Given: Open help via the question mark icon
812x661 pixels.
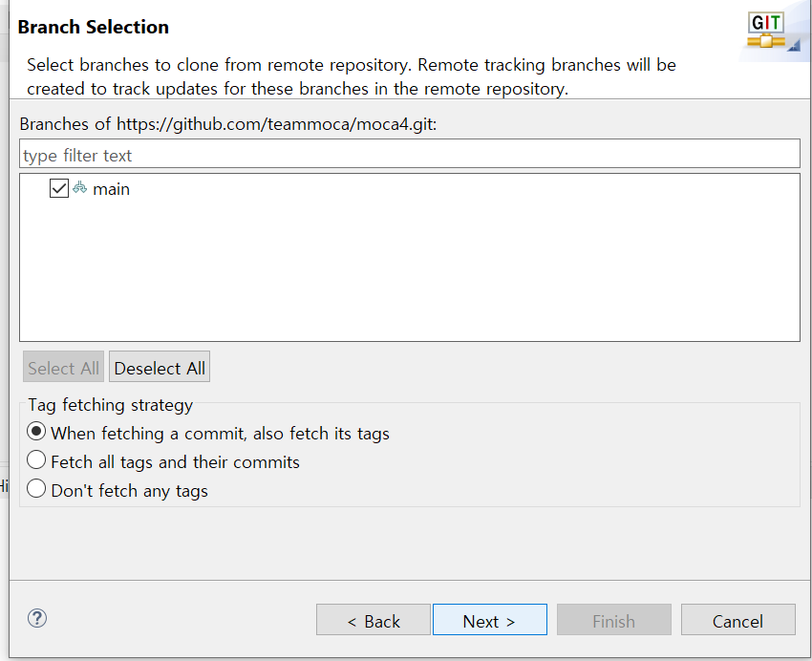Looking at the screenshot, I should pyautogui.click(x=36, y=618).
